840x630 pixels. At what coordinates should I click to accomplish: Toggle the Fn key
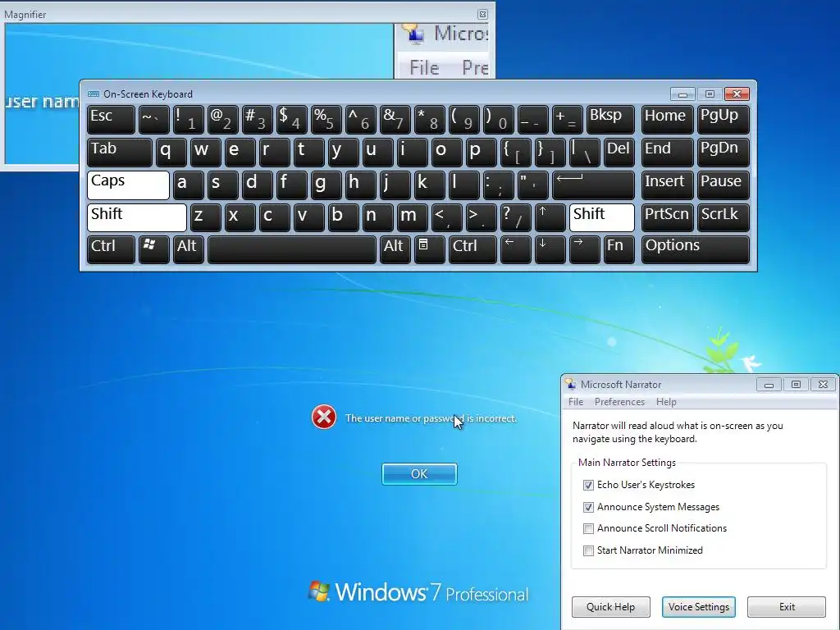(619, 249)
